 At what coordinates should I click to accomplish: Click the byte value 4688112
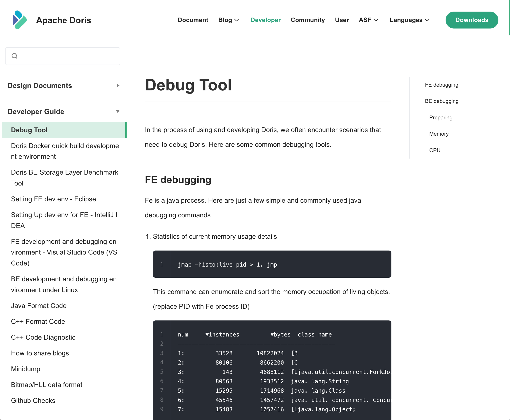[x=272, y=372]
